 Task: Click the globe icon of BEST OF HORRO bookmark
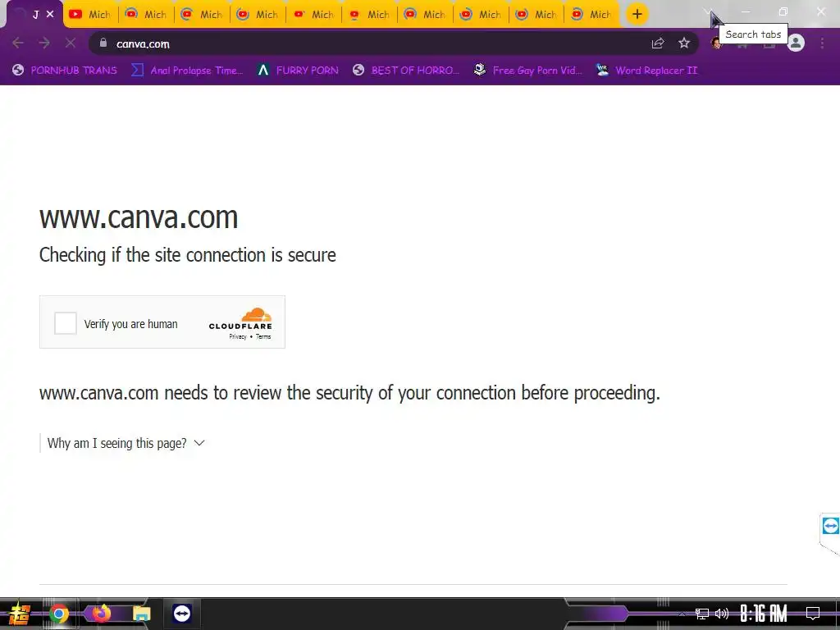point(358,71)
